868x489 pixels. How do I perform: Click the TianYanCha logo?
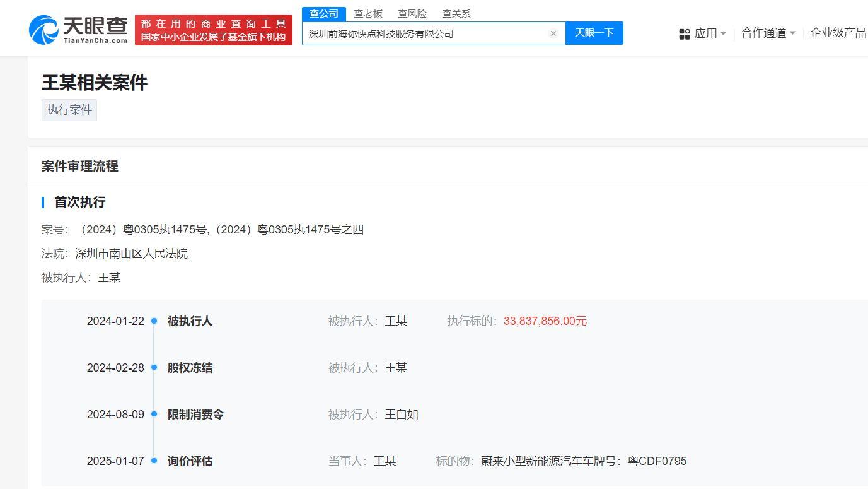click(x=78, y=30)
